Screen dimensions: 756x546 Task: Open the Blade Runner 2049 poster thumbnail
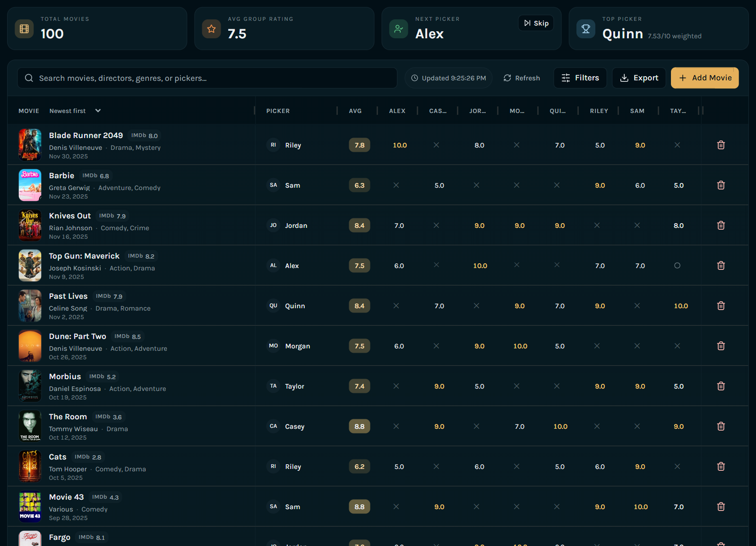tap(30, 145)
